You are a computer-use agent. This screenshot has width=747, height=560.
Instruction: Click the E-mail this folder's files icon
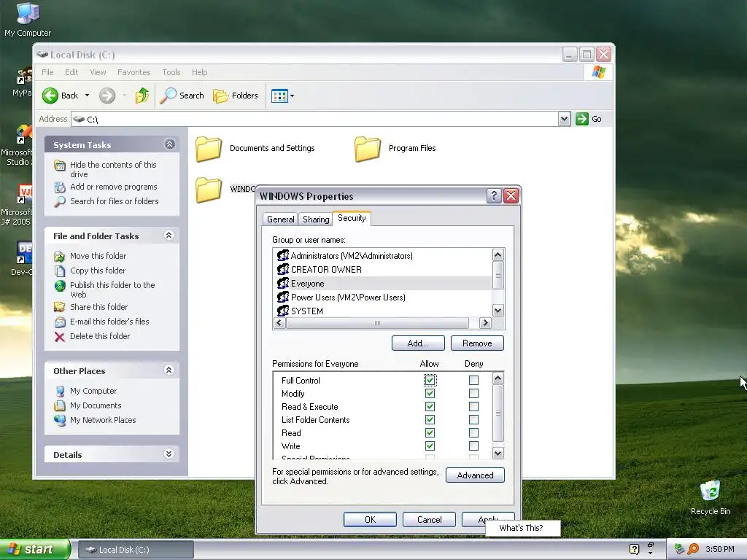tap(60, 322)
